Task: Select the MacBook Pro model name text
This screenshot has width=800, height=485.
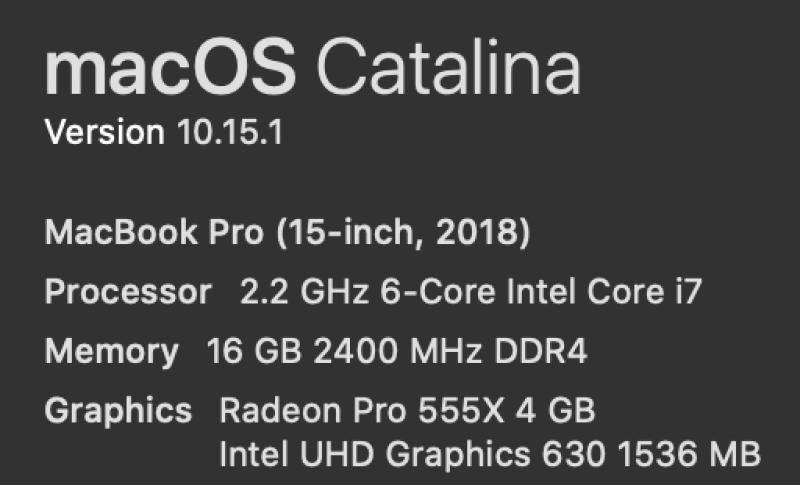Action: click(x=154, y=232)
